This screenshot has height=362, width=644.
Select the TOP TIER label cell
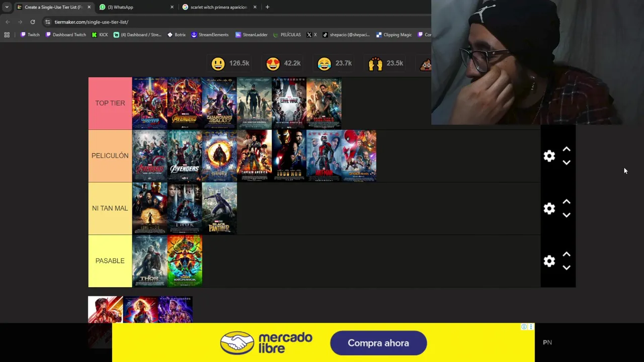tap(110, 103)
